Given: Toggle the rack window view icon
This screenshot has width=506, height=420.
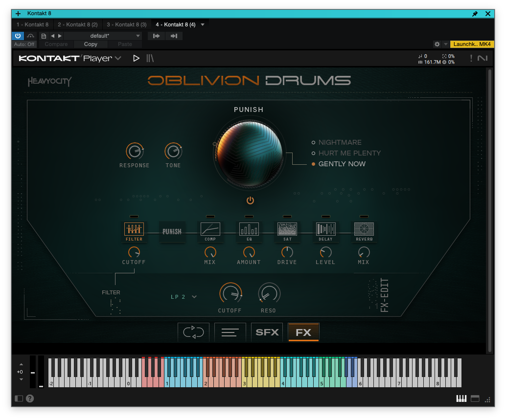Looking at the screenshot, I should click(475, 398).
